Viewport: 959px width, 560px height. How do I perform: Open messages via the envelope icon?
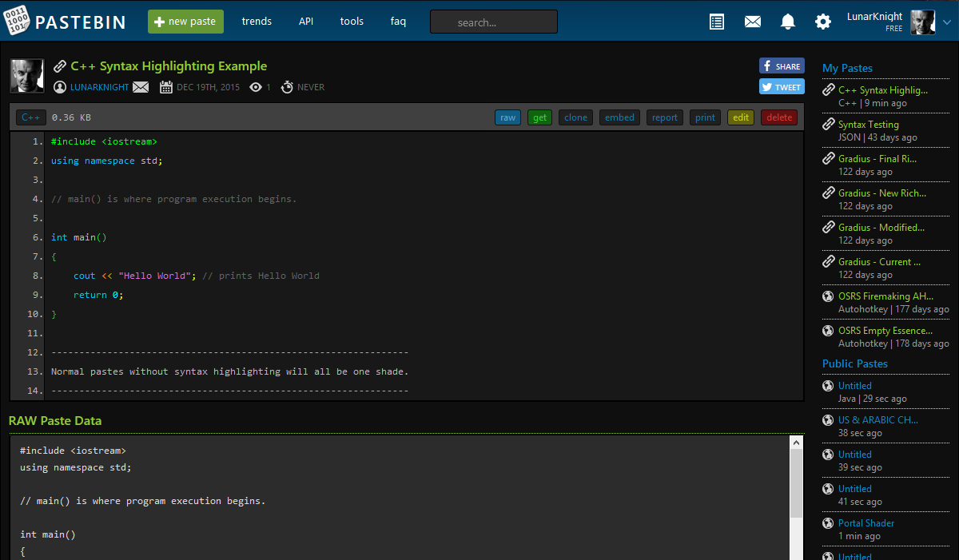pyautogui.click(x=752, y=22)
